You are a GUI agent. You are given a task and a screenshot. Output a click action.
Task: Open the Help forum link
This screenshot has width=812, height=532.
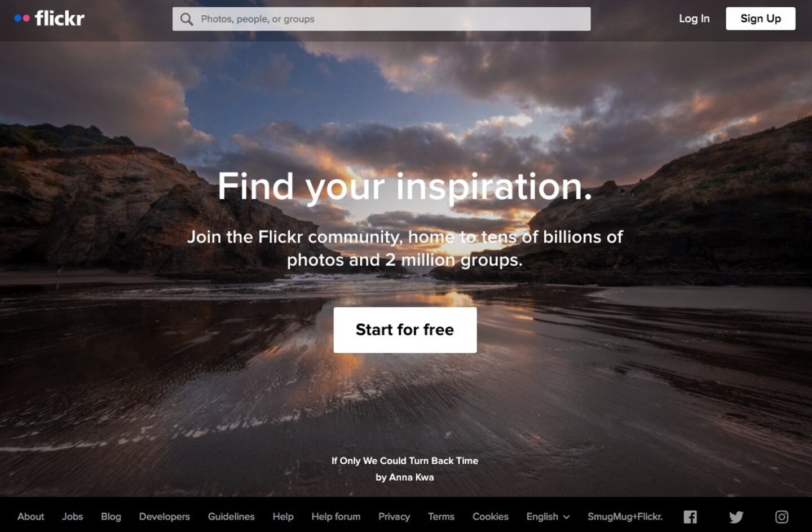pyautogui.click(x=336, y=517)
